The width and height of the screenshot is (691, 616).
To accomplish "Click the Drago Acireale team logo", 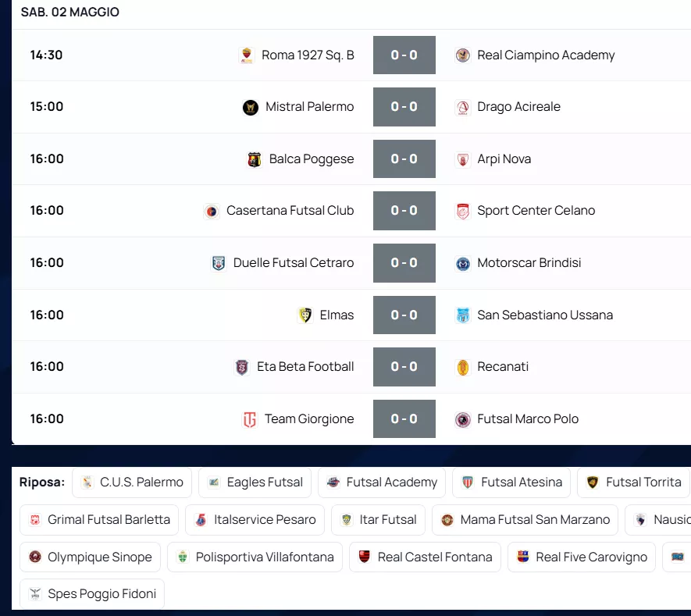I will (463, 107).
